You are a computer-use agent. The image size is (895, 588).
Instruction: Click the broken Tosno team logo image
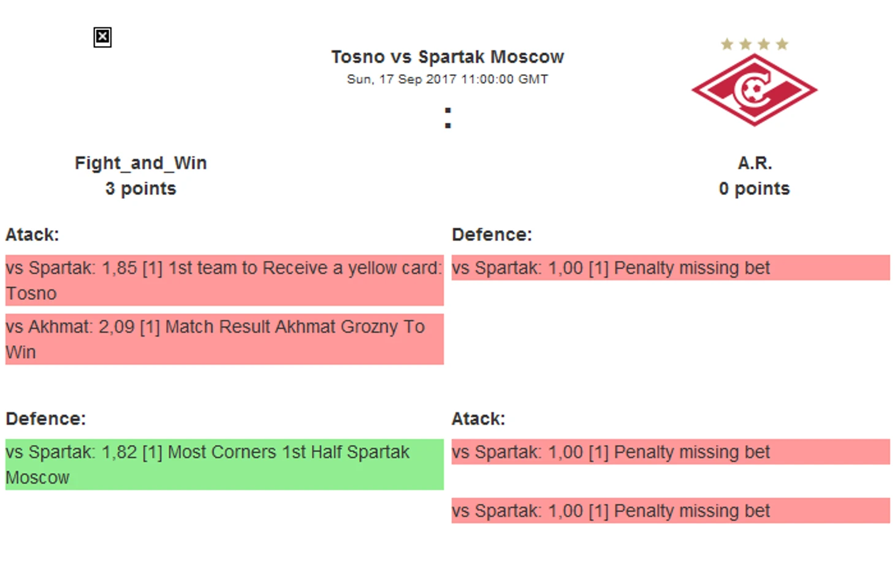click(x=102, y=37)
